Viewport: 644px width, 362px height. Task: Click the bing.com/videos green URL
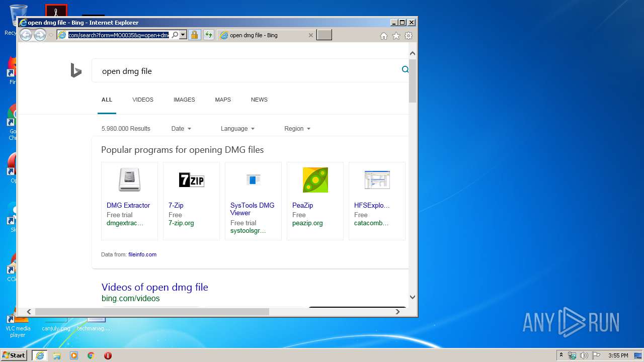click(x=131, y=298)
